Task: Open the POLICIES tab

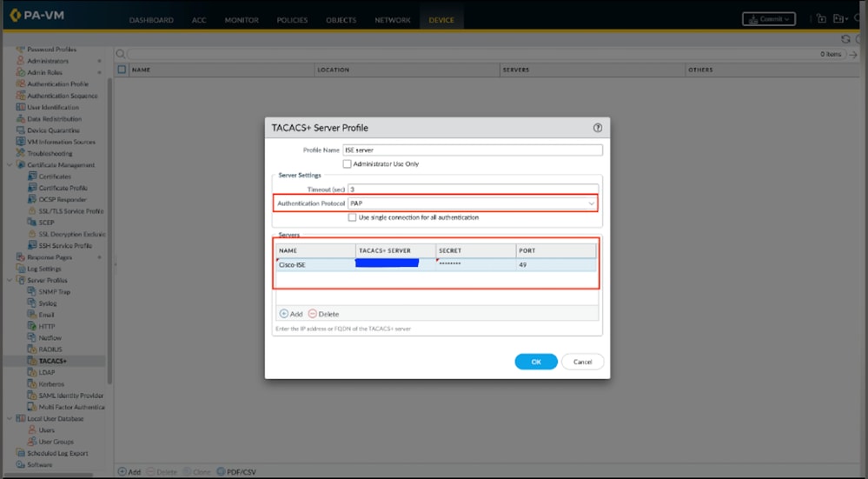Action: click(x=292, y=20)
